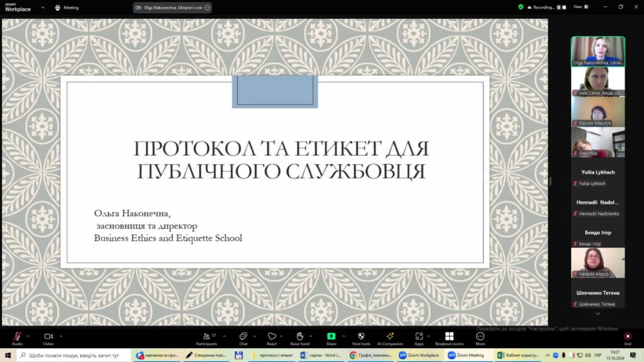The width and height of the screenshot is (644, 362).
Task: Unmute the microphone with the Audio icon
Action: point(17,338)
